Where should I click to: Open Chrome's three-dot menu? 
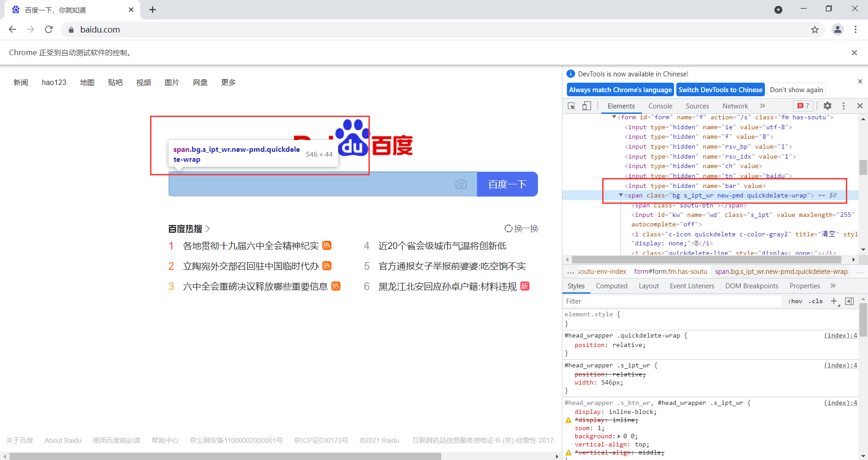point(855,29)
